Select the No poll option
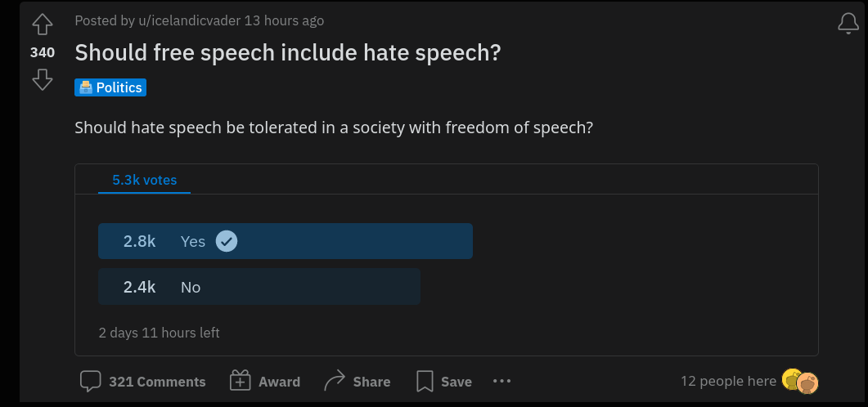The width and height of the screenshot is (868, 407). [x=259, y=286]
